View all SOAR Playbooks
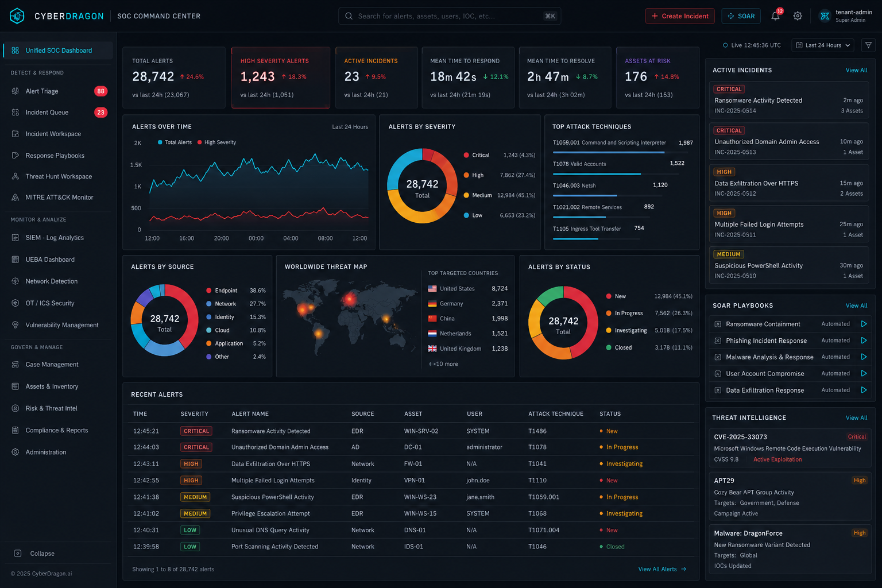This screenshot has width=882, height=588. (856, 305)
